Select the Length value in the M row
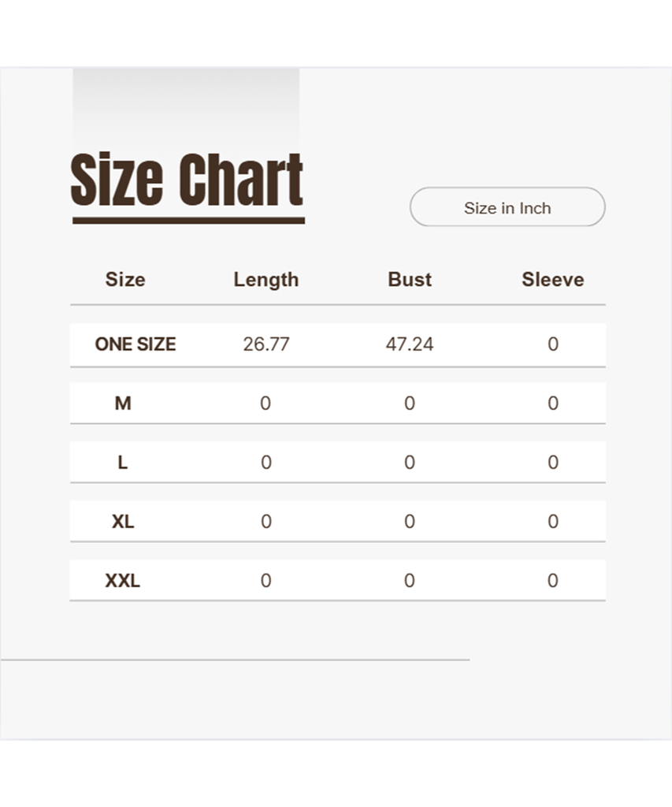 pyautogui.click(x=265, y=403)
